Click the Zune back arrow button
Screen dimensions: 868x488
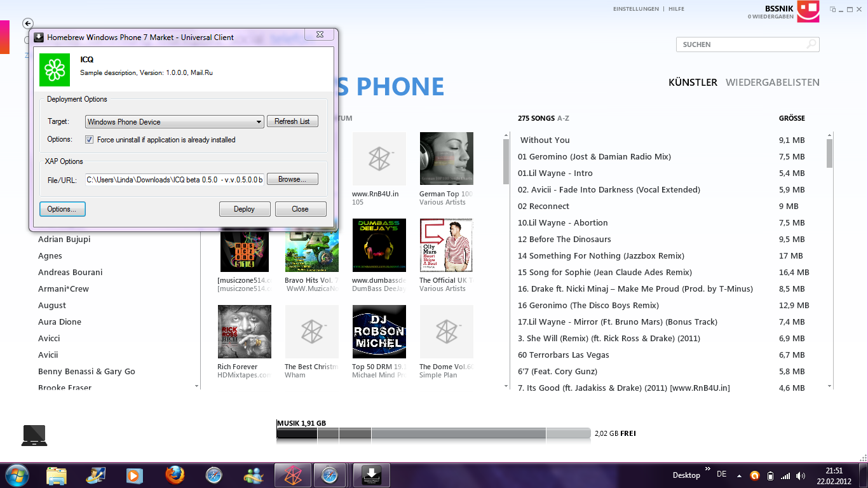point(27,24)
